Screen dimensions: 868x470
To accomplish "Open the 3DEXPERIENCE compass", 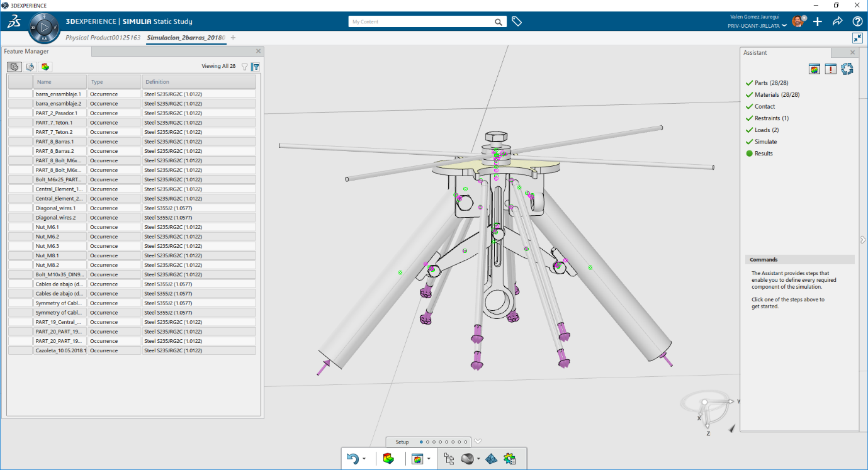I will pyautogui.click(x=44, y=28).
